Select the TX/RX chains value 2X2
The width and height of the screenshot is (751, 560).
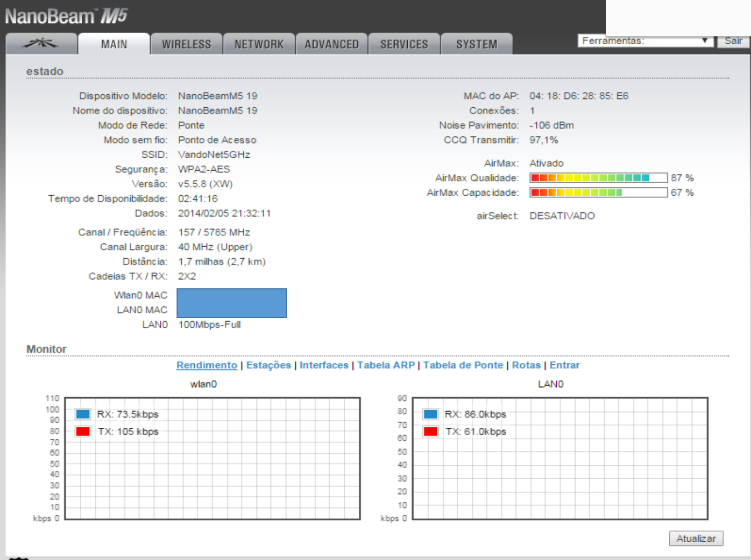pos(187,276)
